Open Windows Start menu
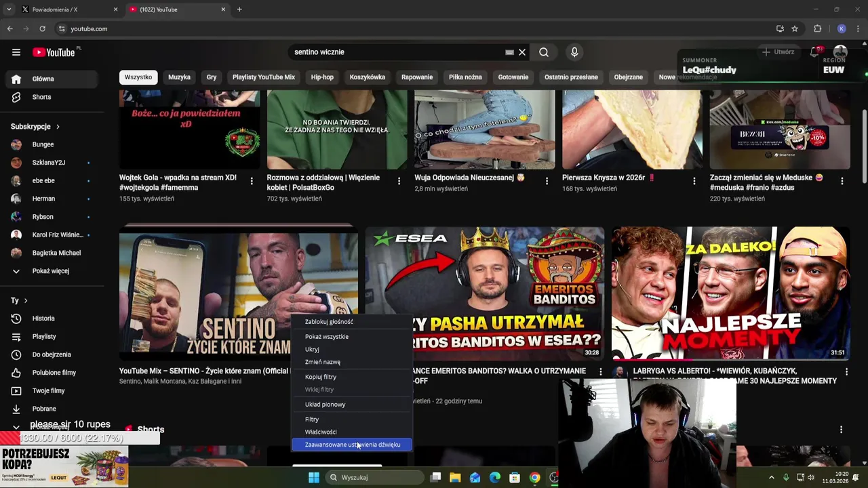The image size is (868, 488). (x=314, y=477)
